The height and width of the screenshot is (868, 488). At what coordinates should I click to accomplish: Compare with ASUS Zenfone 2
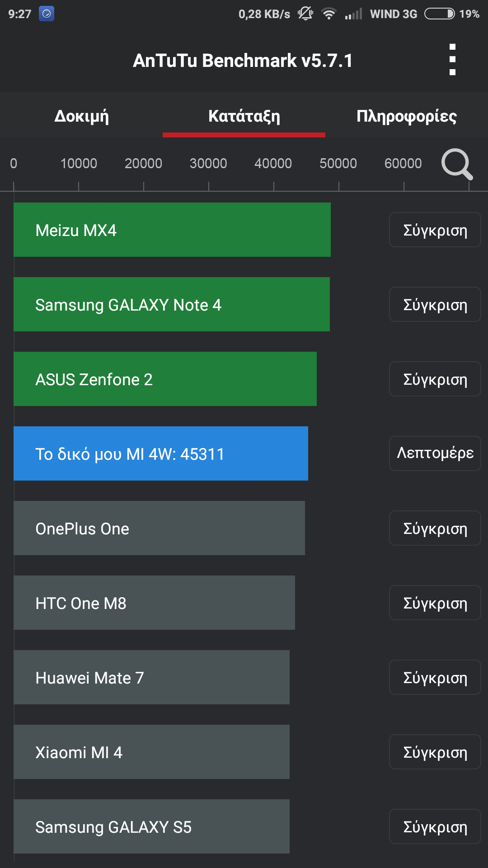(435, 379)
